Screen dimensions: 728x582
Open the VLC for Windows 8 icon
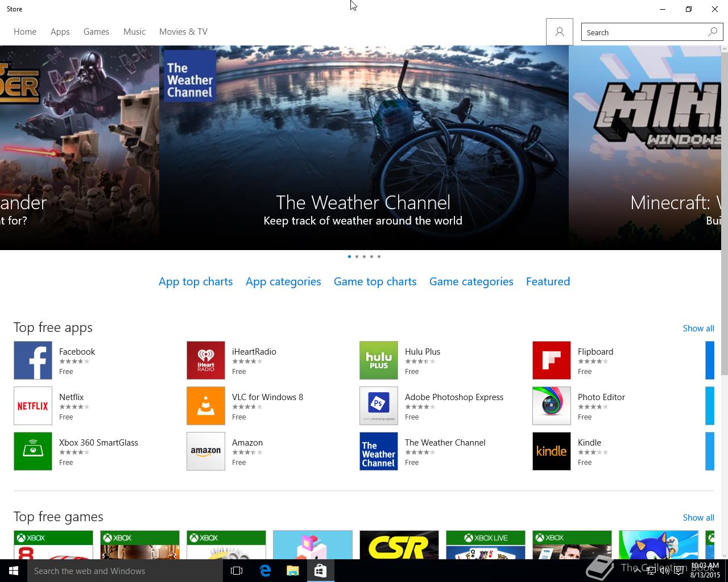click(x=206, y=406)
